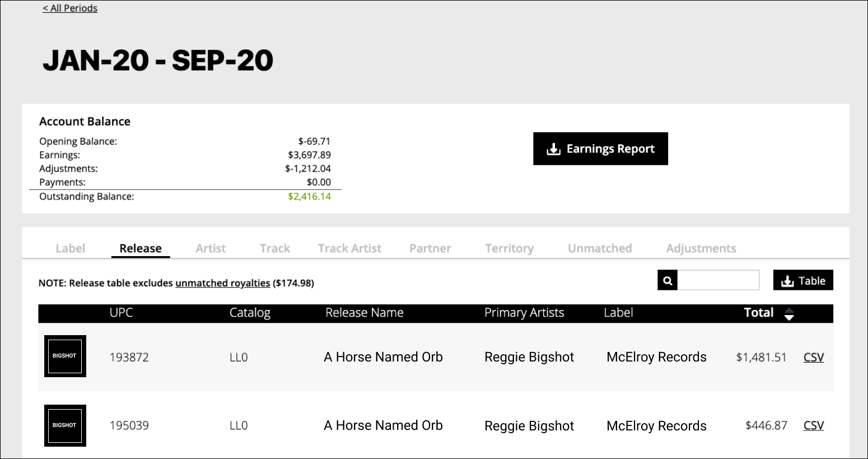Image resolution: width=868 pixels, height=459 pixels.
Task: Go back to All Periods
Action: pyautogui.click(x=70, y=8)
